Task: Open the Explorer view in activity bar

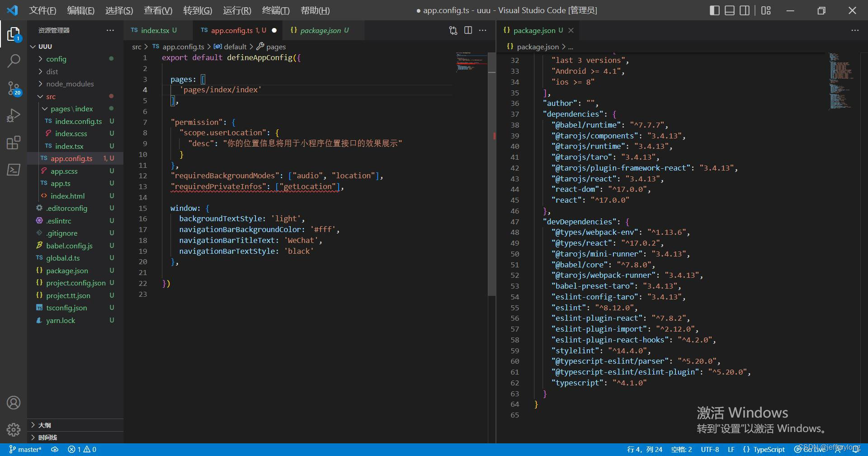Action: point(14,34)
